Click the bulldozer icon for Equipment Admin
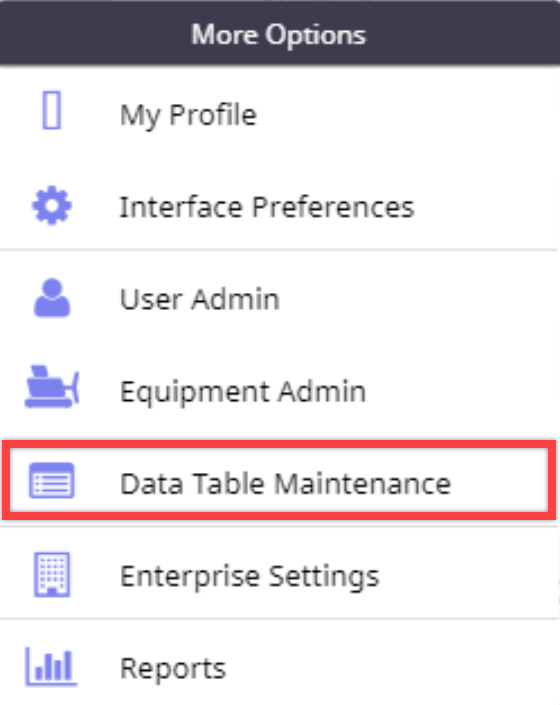 (x=52, y=387)
